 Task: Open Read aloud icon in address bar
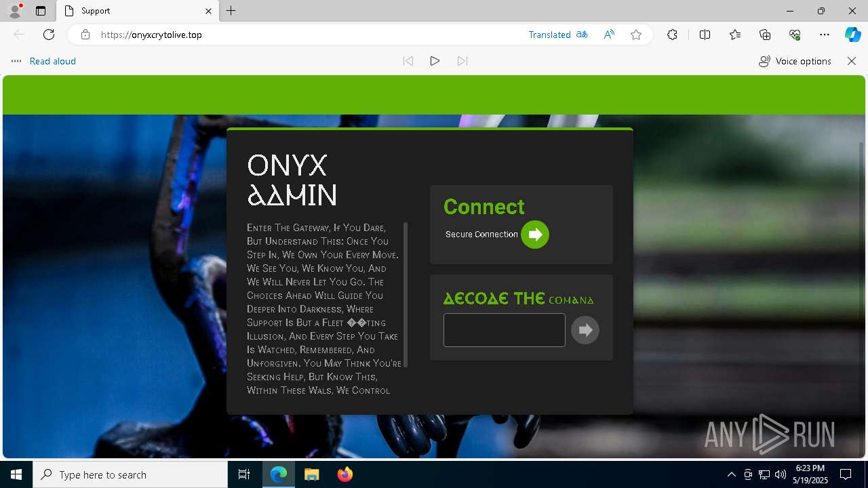pos(609,35)
